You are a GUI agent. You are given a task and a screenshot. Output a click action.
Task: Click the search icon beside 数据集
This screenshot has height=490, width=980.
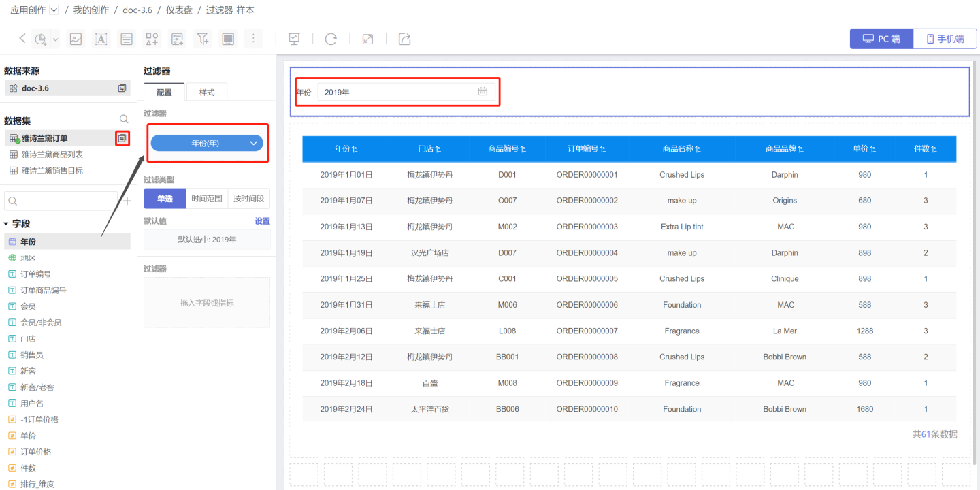(124, 119)
